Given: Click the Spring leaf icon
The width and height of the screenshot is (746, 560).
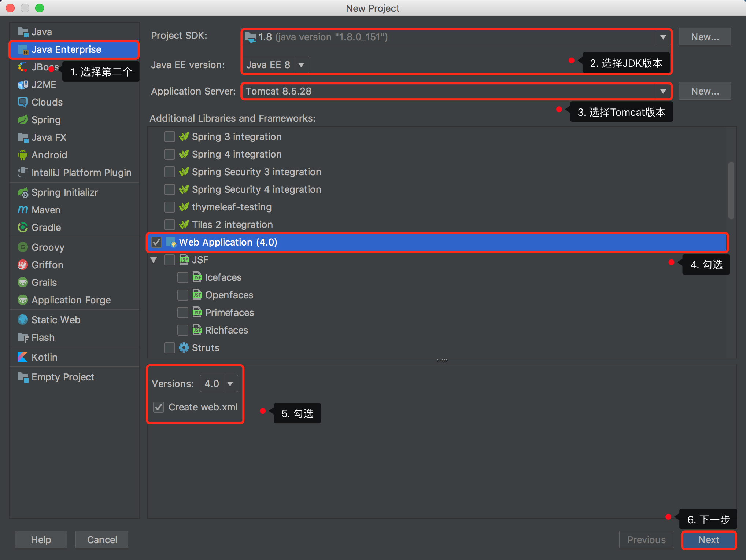Looking at the screenshot, I should point(23,120).
